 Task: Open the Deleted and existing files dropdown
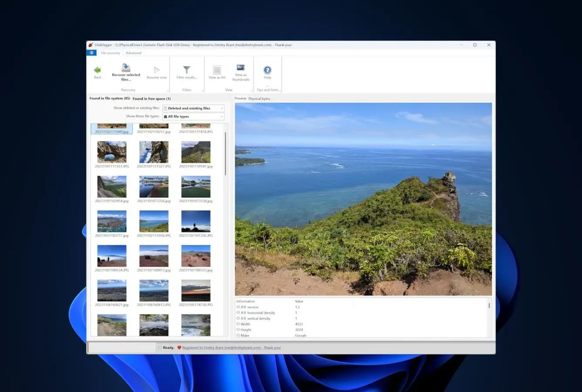coord(193,108)
